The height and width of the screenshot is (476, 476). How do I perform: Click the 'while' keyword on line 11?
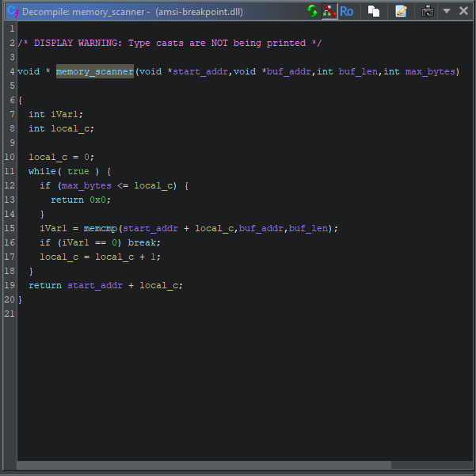42,172
